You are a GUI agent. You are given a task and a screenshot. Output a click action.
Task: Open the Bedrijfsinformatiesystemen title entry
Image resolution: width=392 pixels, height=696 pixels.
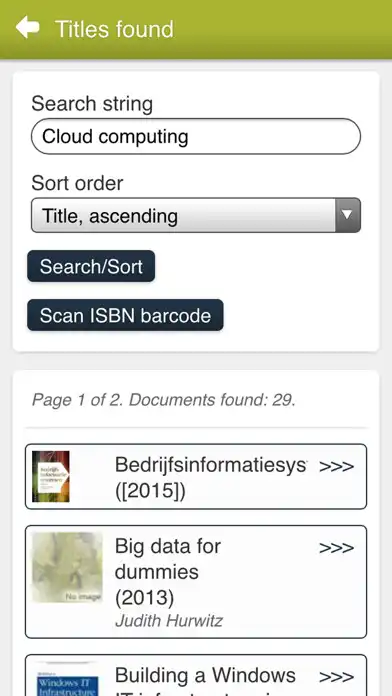tap(196, 476)
